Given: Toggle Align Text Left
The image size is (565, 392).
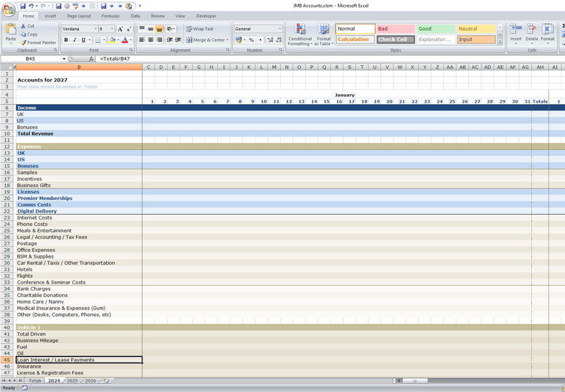Looking at the screenshot, I should (x=142, y=40).
